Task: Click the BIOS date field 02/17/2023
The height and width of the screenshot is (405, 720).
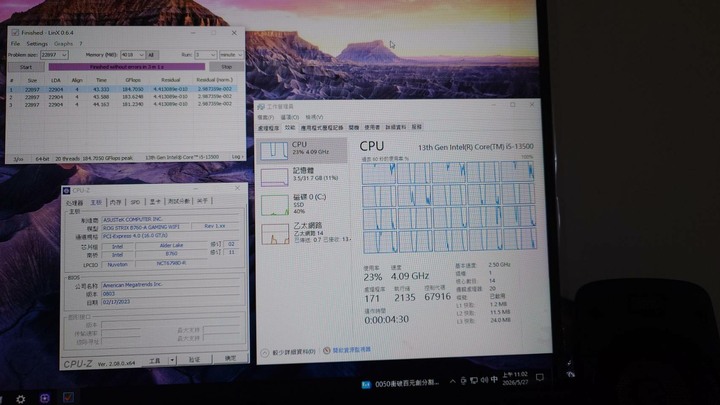Action: (171, 302)
